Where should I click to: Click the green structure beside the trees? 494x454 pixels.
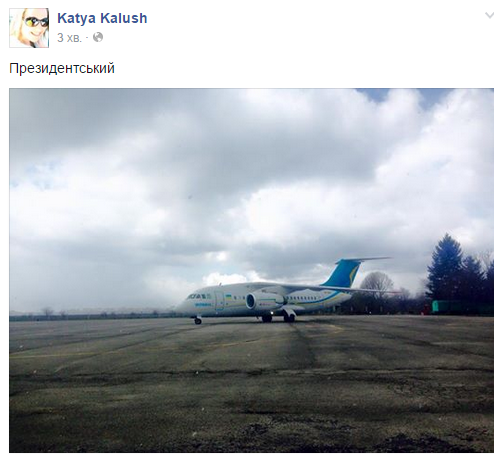pos(462,307)
